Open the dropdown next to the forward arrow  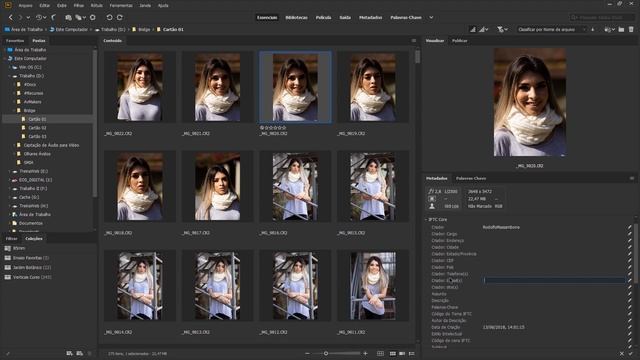click(28, 18)
